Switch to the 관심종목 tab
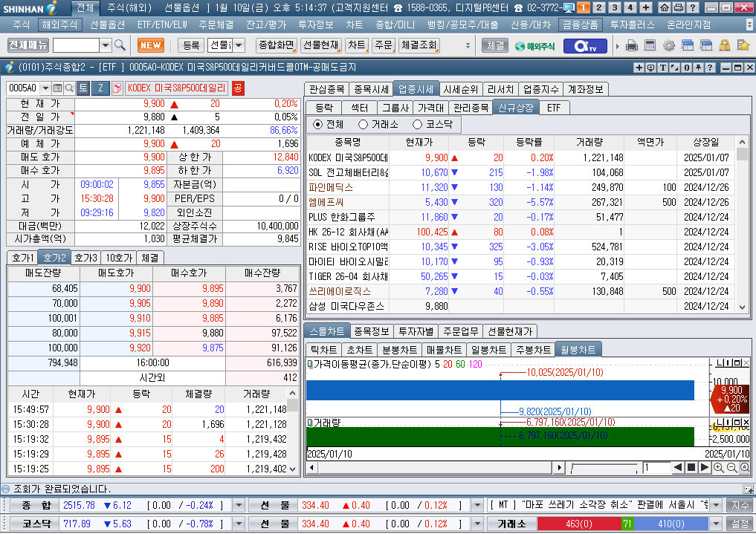The width and height of the screenshot is (756, 534). coord(326,90)
